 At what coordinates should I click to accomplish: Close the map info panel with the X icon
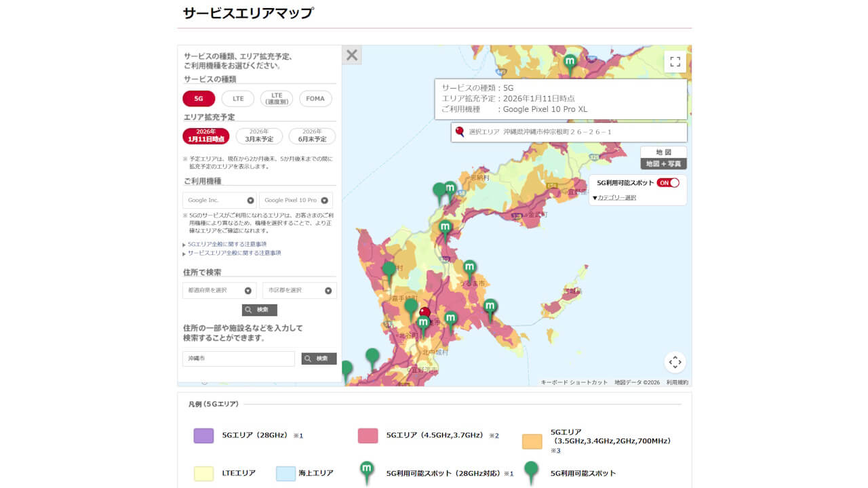pos(351,55)
